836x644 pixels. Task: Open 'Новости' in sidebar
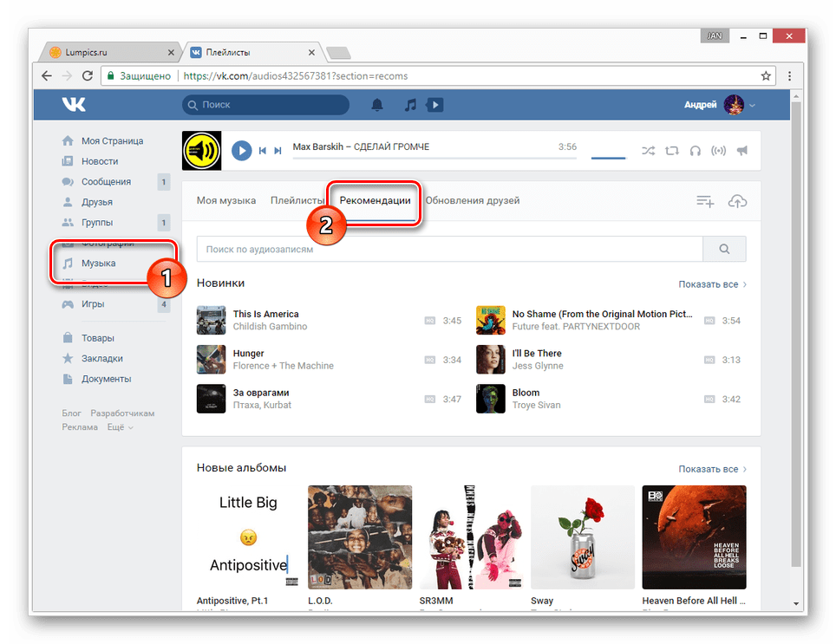[x=100, y=161]
